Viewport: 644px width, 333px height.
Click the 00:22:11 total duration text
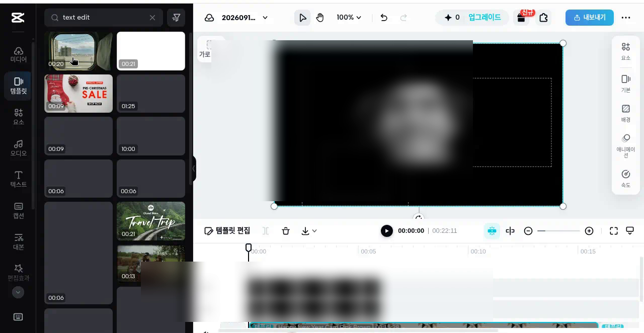click(x=445, y=231)
